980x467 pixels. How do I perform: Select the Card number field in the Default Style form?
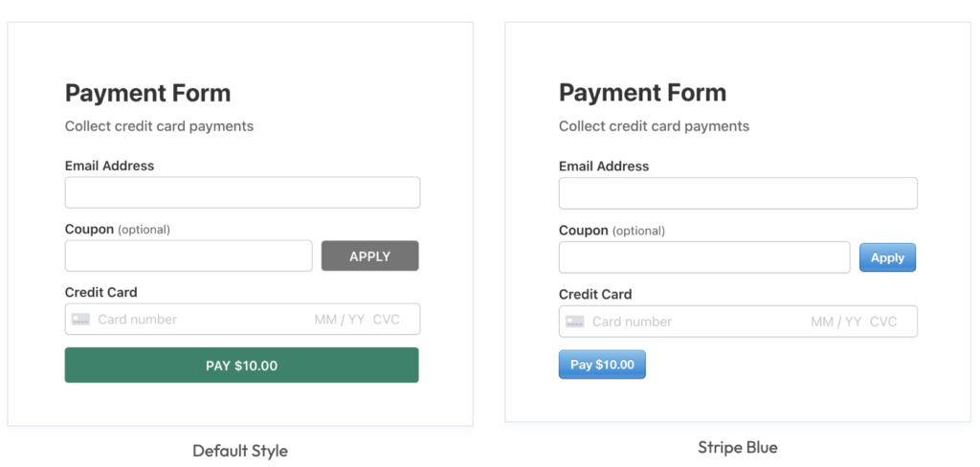pyautogui.click(x=138, y=319)
